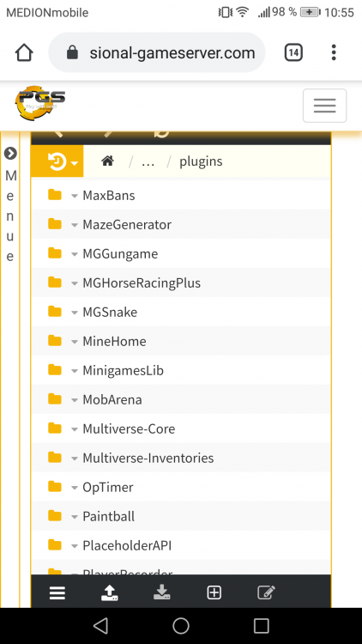Tap the PGS site logo
The height and width of the screenshot is (644, 362).
pyautogui.click(x=40, y=103)
